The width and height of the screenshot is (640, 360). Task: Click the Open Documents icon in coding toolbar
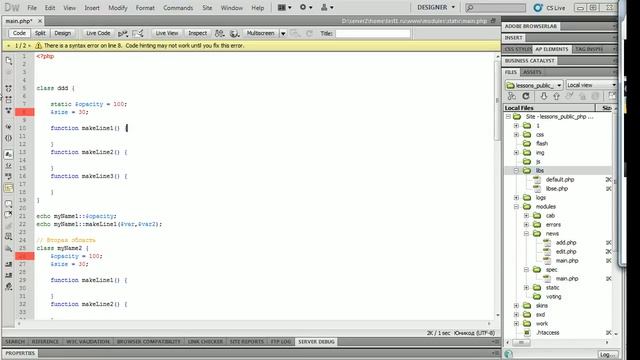(9, 61)
